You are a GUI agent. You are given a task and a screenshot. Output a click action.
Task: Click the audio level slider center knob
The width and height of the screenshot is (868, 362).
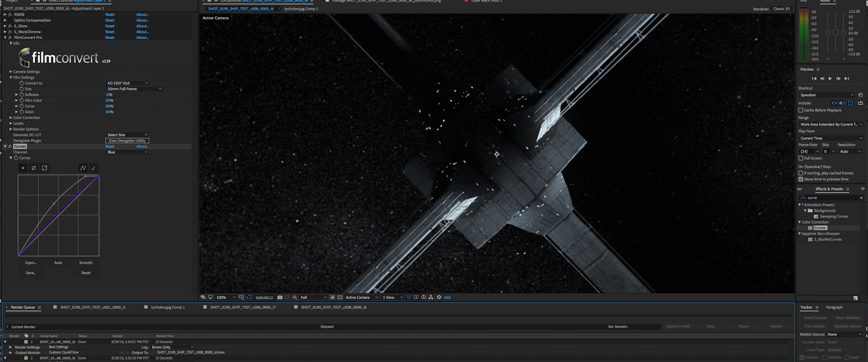click(x=835, y=33)
